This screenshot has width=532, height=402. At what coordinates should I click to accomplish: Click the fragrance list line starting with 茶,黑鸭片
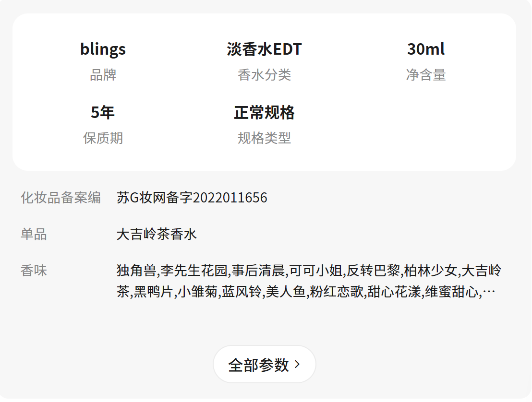coord(298,292)
